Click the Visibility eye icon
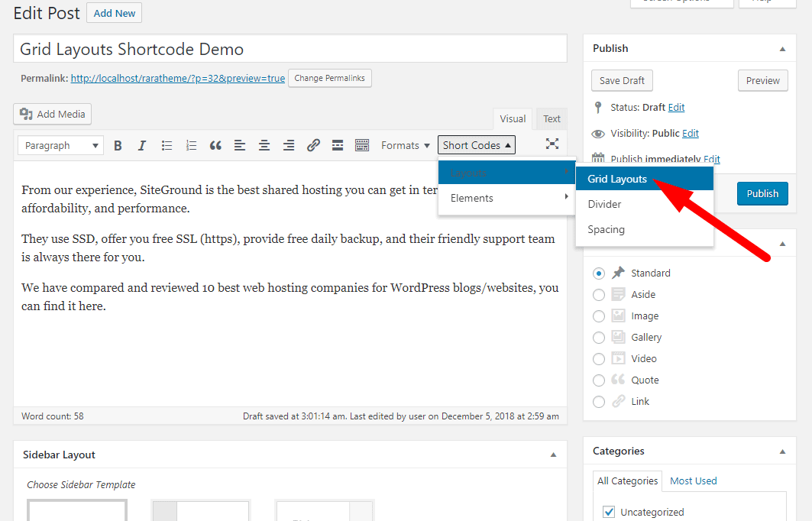Image resolution: width=812 pixels, height=521 pixels. tap(598, 134)
